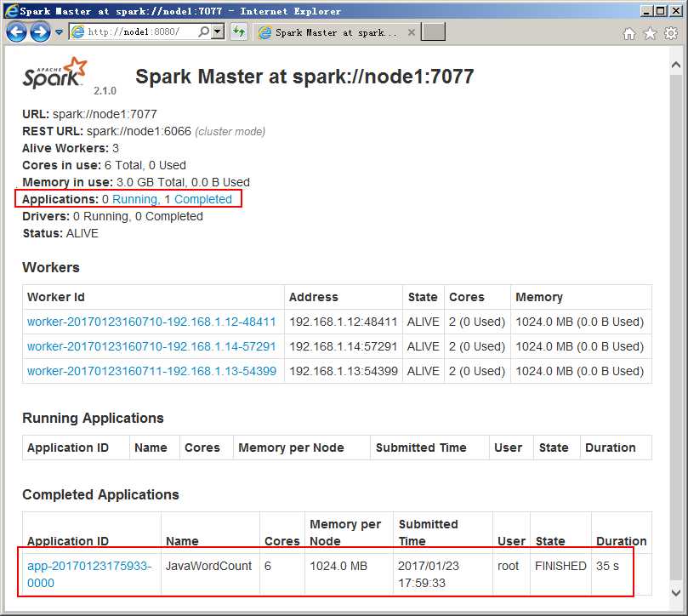This screenshot has width=688, height=616.
Task: Click the 2017/01/23 17:59:33 submitted time
Action: click(x=429, y=574)
